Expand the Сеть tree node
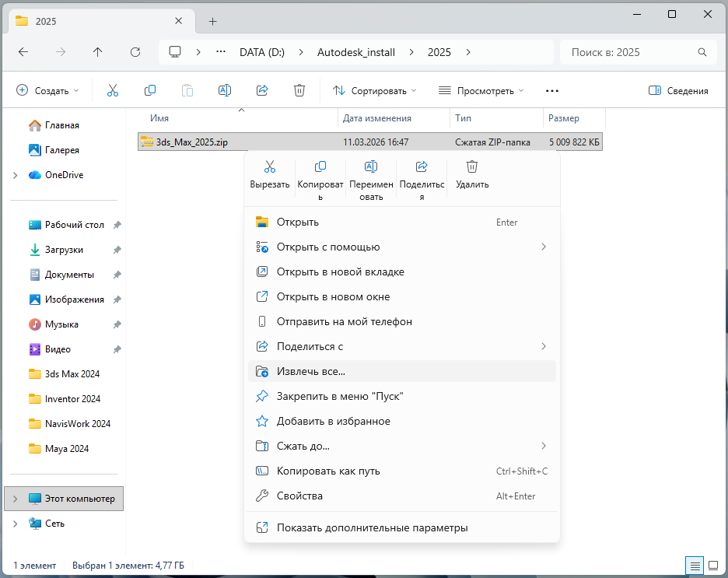 16,524
